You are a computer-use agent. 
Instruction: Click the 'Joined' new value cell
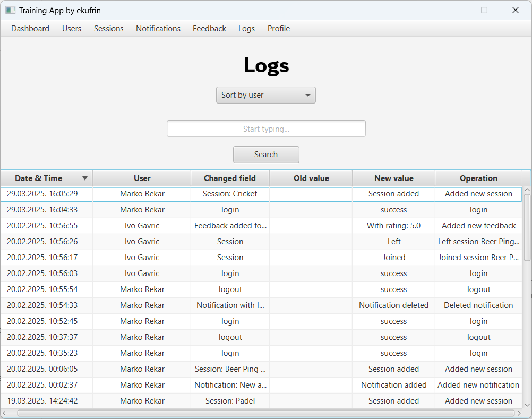point(393,258)
